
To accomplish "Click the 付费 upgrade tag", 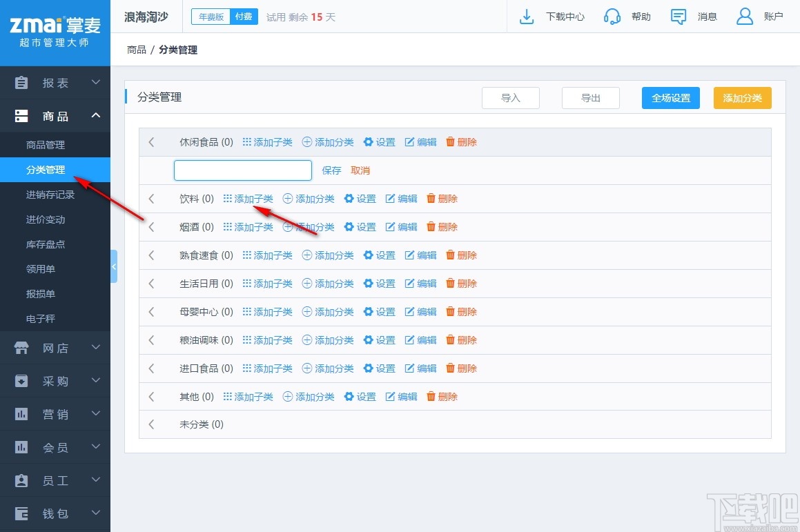I will 244,17.
